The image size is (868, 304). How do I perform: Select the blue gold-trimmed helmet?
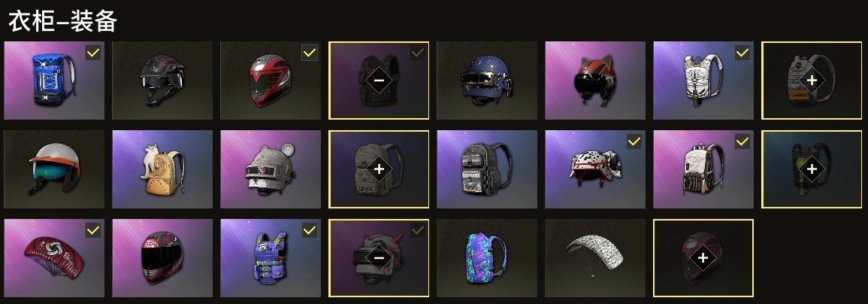(x=486, y=81)
